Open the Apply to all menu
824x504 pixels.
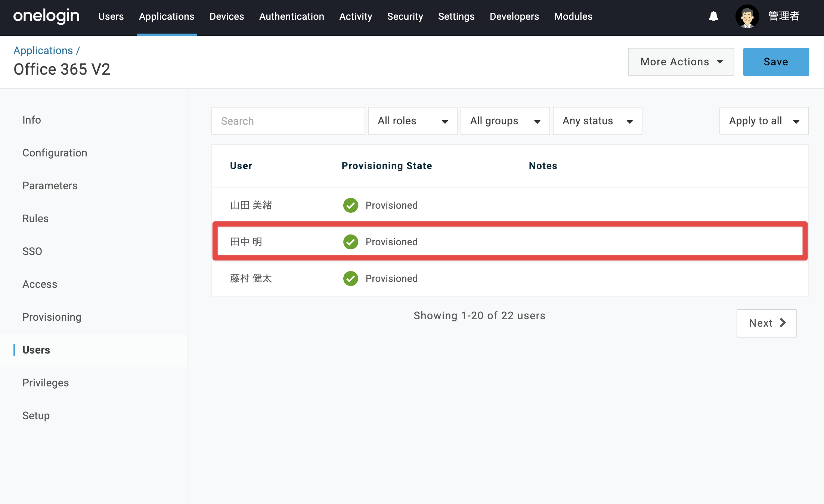tap(764, 121)
